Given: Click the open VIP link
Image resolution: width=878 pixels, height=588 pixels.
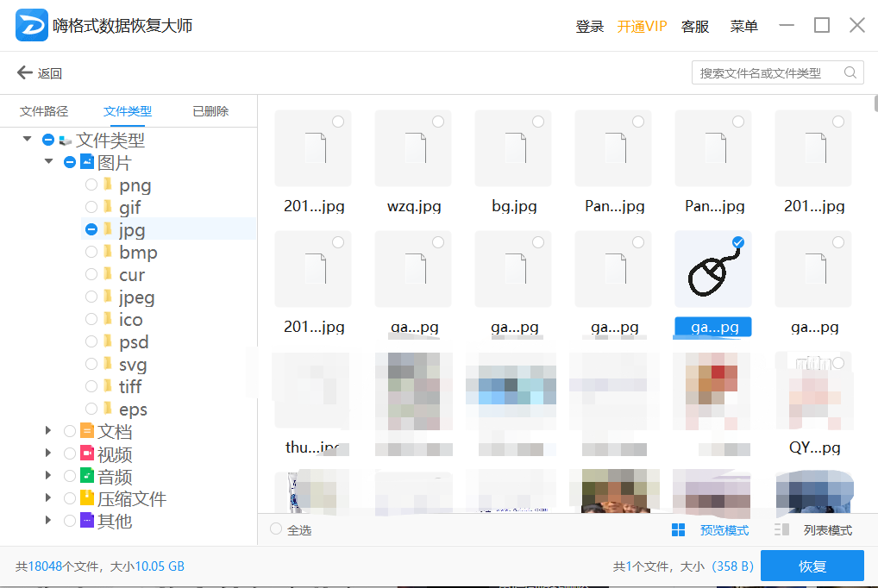Looking at the screenshot, I should point(642,27).
